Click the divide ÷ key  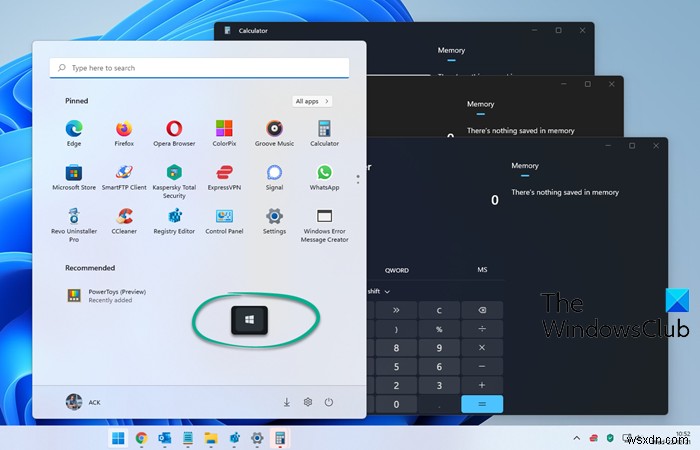pyautogui.click(x=482, y=329)
